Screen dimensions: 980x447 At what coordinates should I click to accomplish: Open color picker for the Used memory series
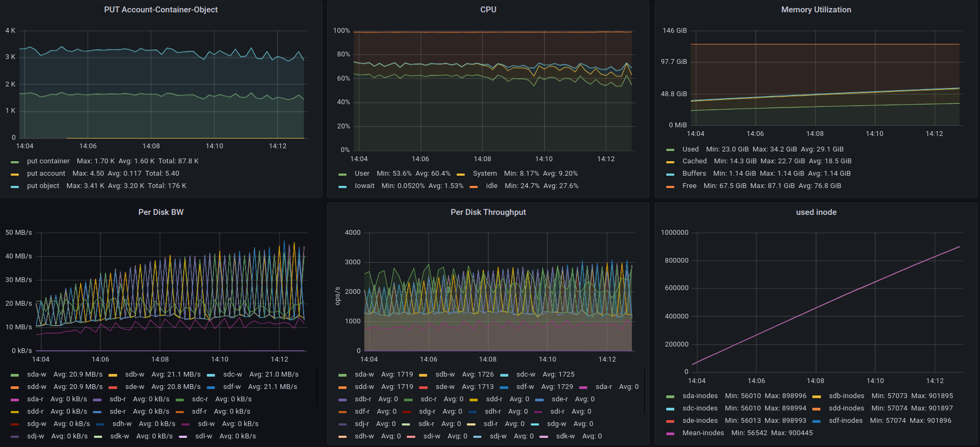670,150
